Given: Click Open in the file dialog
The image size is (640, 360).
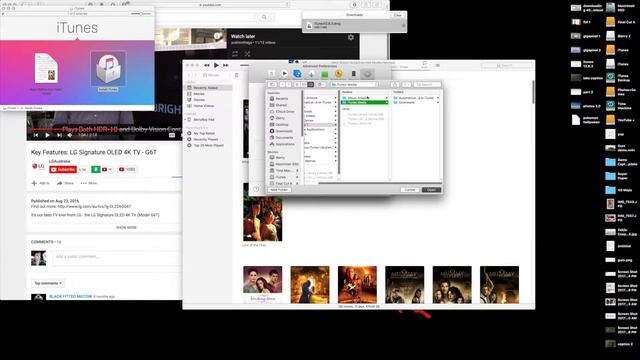Looking at the screenshot, I should pos(431,190).
